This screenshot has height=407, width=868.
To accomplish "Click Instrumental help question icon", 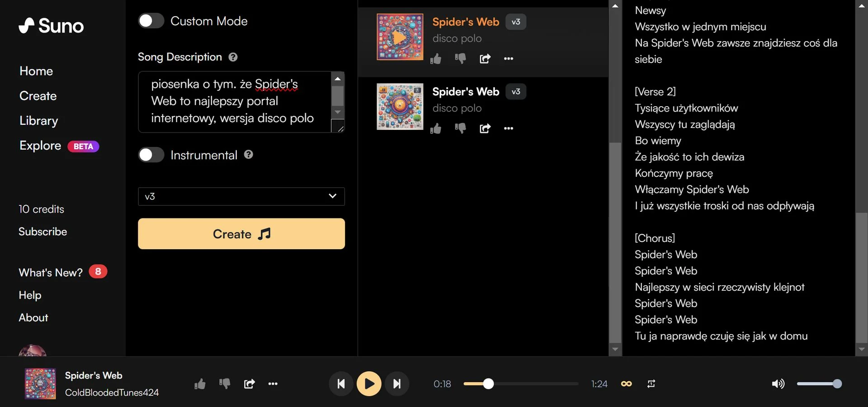I will 248,155.
